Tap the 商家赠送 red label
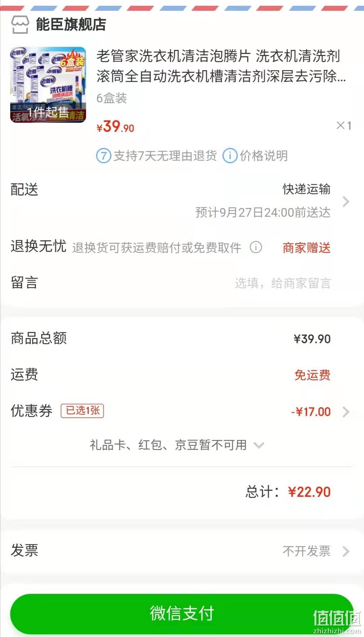The width and height of the screenshot is (364, 637). pos(306,248)
